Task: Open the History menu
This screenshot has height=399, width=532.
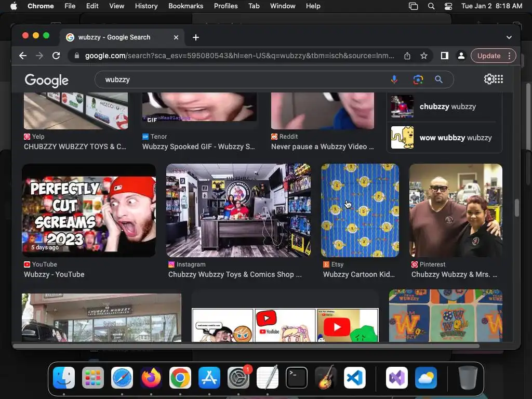Action: click(x=146, y=6)
